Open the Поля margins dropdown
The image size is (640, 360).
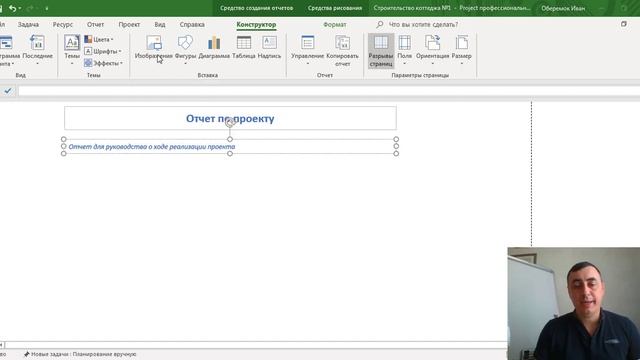(404, 50)
